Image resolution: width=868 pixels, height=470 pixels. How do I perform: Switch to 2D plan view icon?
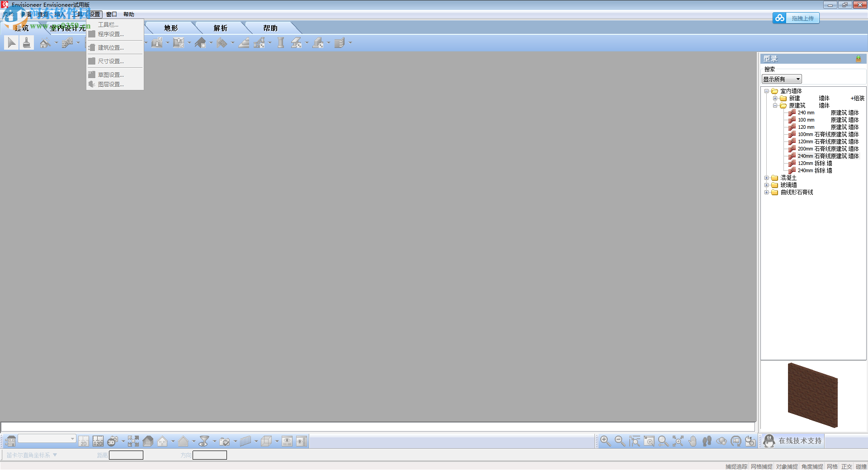84,441
